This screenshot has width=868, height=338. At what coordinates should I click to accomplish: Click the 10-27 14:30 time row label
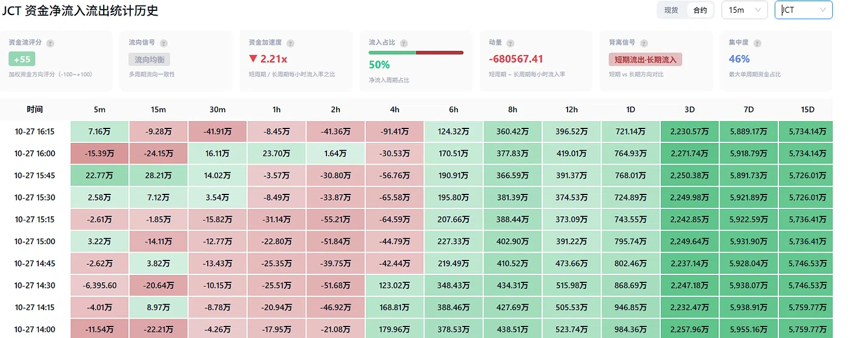(35, 285)
